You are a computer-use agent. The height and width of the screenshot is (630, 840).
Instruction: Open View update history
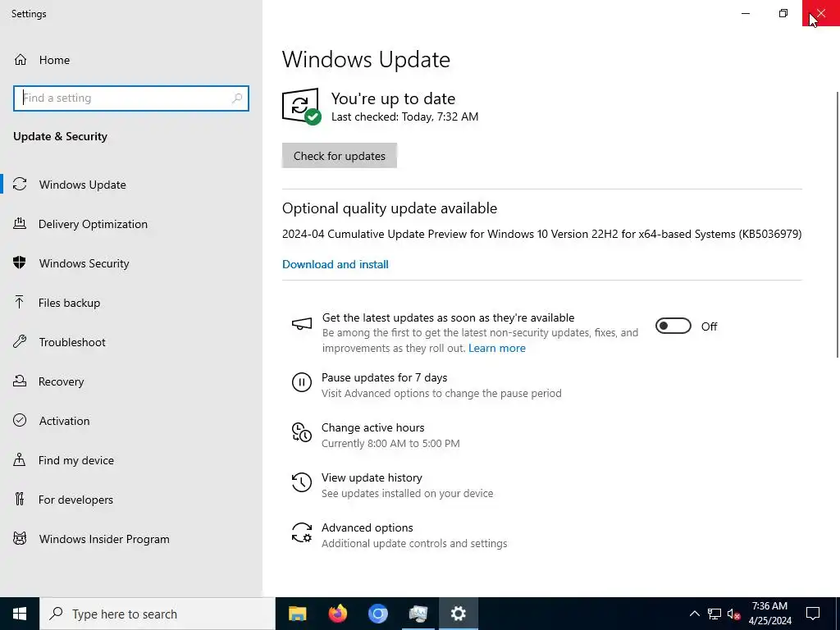coord(392,485)
